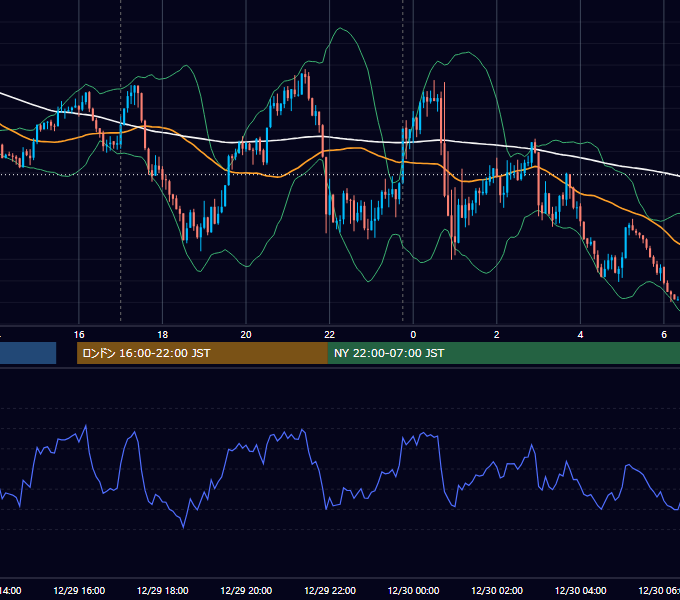
Task: Click the 12/29 22:00 date label
Action: pos(330,590)
